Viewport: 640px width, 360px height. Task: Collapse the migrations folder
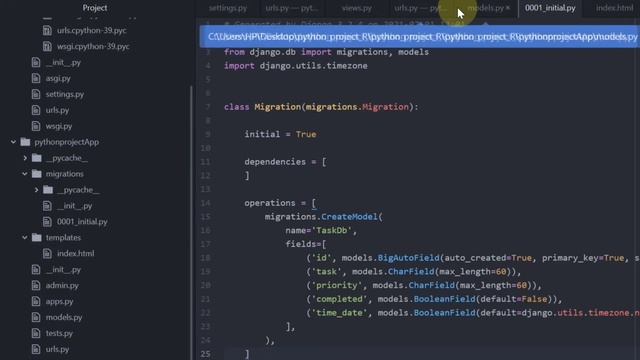(x=25, y=174)
